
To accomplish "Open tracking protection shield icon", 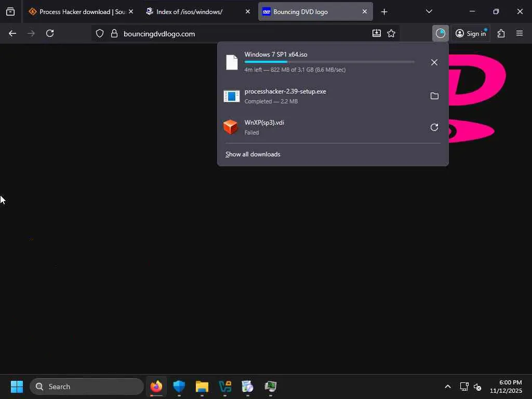I will click(99, 33).
